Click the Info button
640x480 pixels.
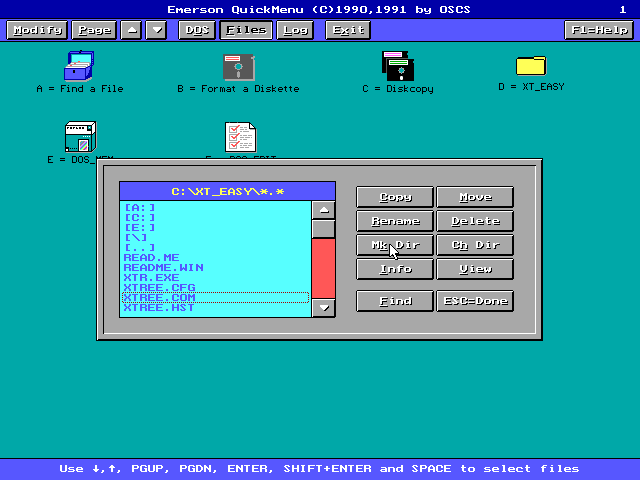395,269
